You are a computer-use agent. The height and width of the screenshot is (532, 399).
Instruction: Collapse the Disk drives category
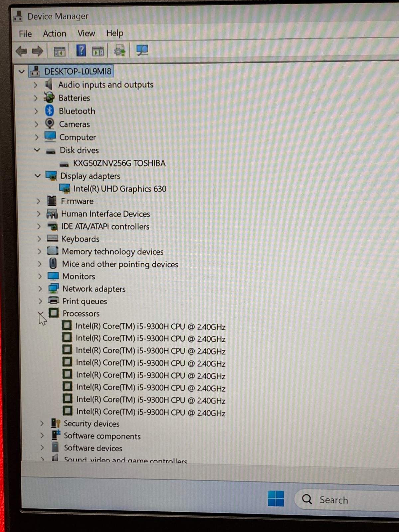click(x=37, y=150)
